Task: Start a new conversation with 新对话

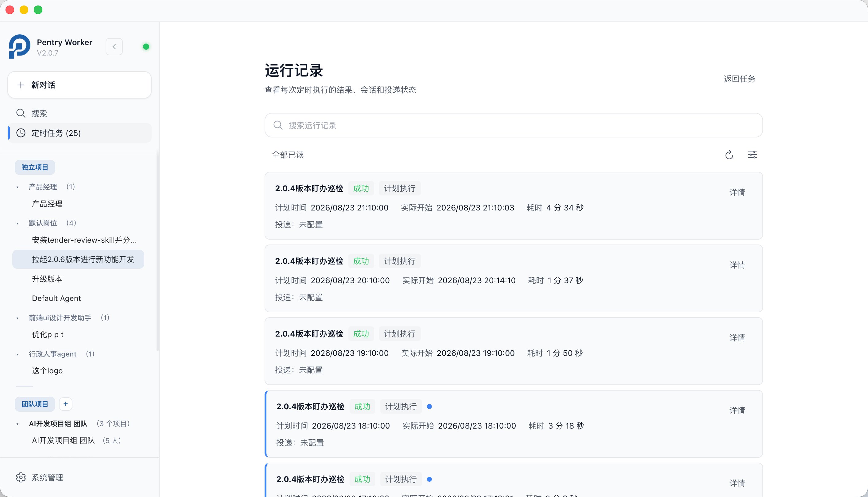Action: pos(79,85)
